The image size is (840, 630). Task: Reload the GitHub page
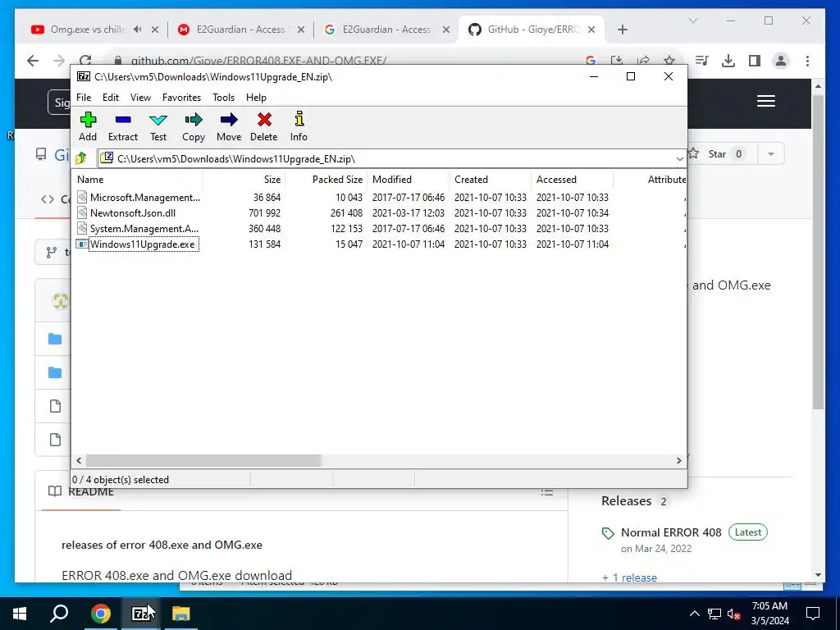tap(85, 61)
